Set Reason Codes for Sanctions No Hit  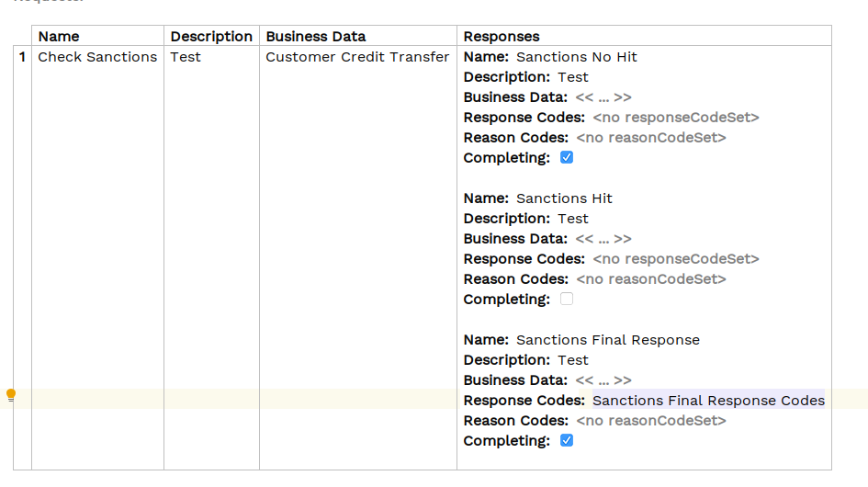point(650,138)
